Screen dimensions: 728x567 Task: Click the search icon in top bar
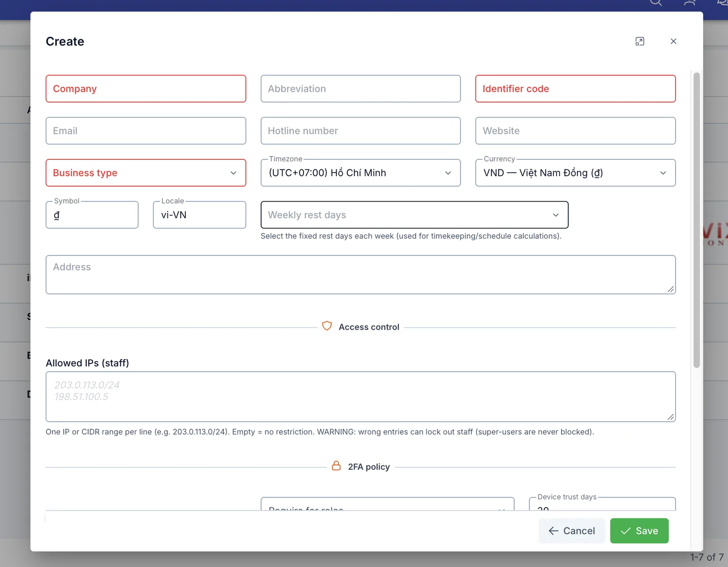[x=656, y=3]
